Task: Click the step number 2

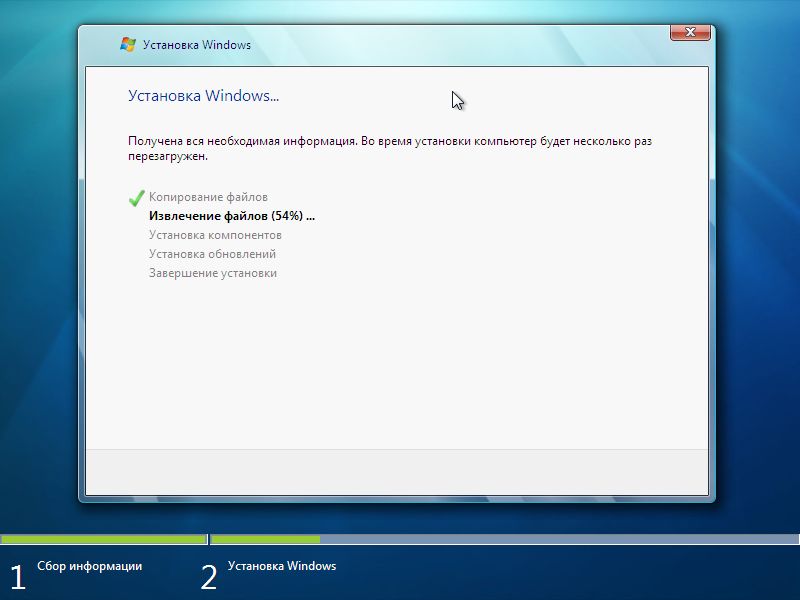Action: 209,578
